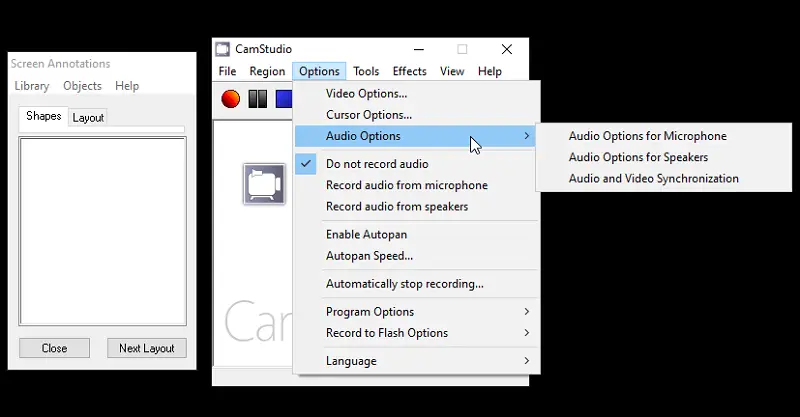
Task: Expand the Program Options submenu
Action: click(x=416, y=312)
